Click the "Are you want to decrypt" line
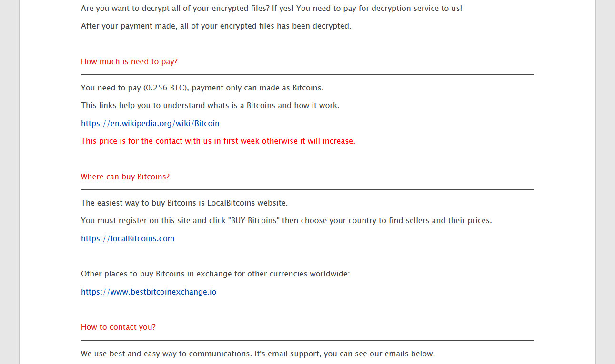Screen dimensions: 615x364 (272, 9)
